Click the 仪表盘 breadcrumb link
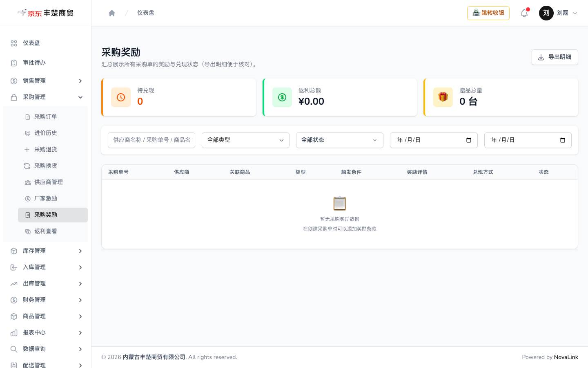Viewport: 588px width, 368px height. 146,13
